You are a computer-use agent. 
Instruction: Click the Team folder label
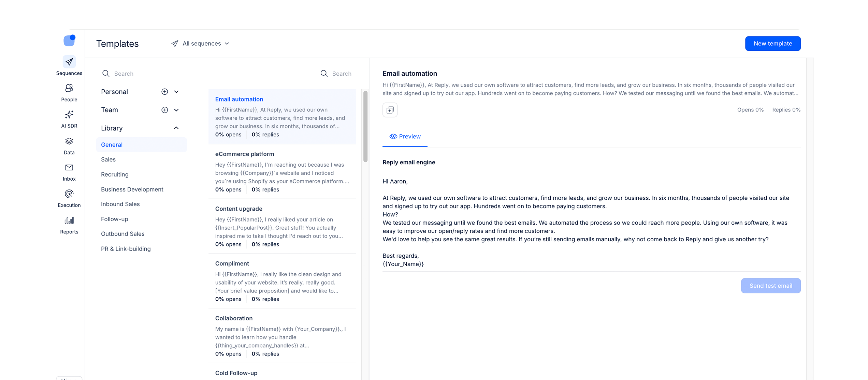click(109, 110)
